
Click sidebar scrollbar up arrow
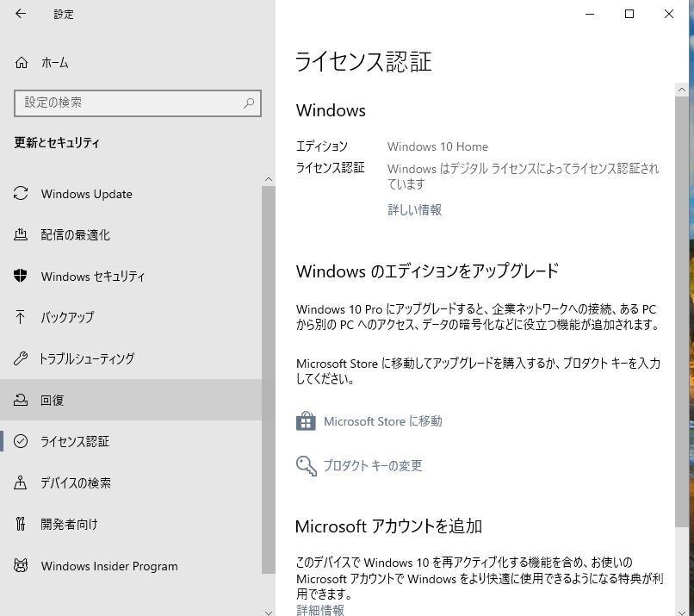pos(269,179)
